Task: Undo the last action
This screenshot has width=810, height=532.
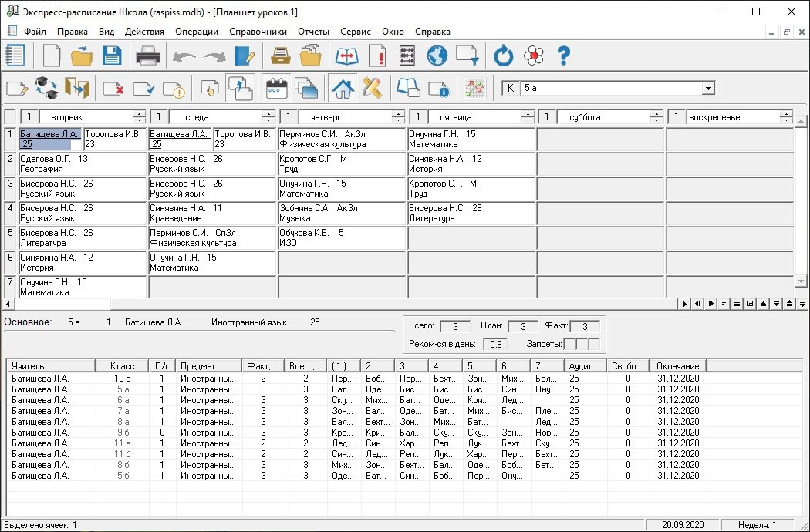Action: (184, 56)
